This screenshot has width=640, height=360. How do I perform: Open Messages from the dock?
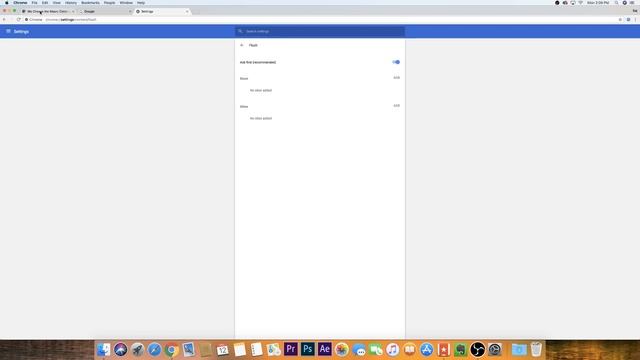(359, 349)
